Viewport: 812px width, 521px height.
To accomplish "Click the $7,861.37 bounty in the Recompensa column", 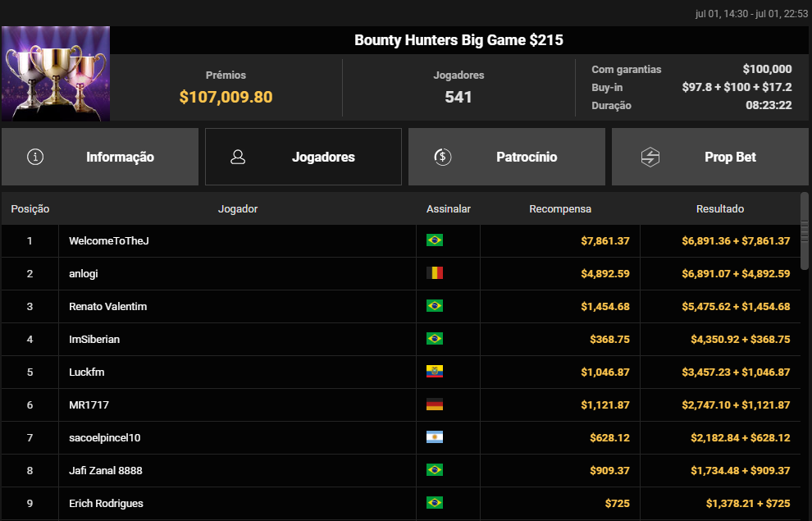I will pos(605,241).
